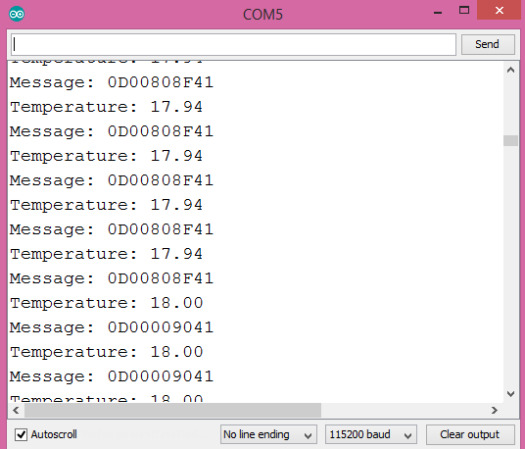Maximize the COM5 window
The image size is (525, 449).
tap(464, 10)
